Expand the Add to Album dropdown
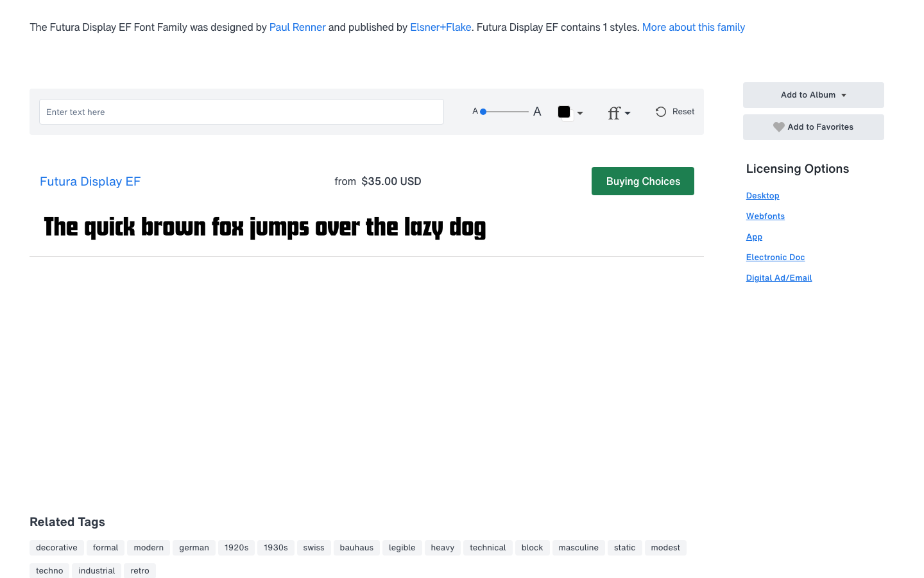 (813, 95)
